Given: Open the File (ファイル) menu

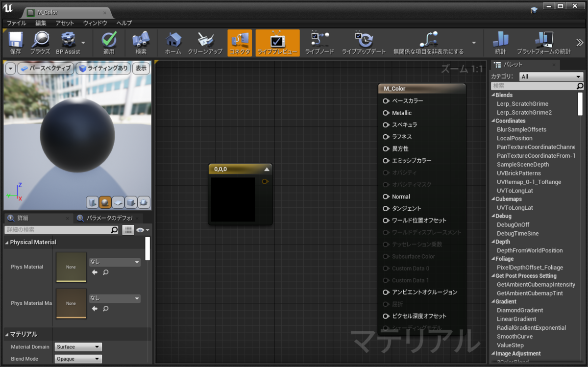Looking at the screenshot, I should pyautogui.click(x=16, y=23).
